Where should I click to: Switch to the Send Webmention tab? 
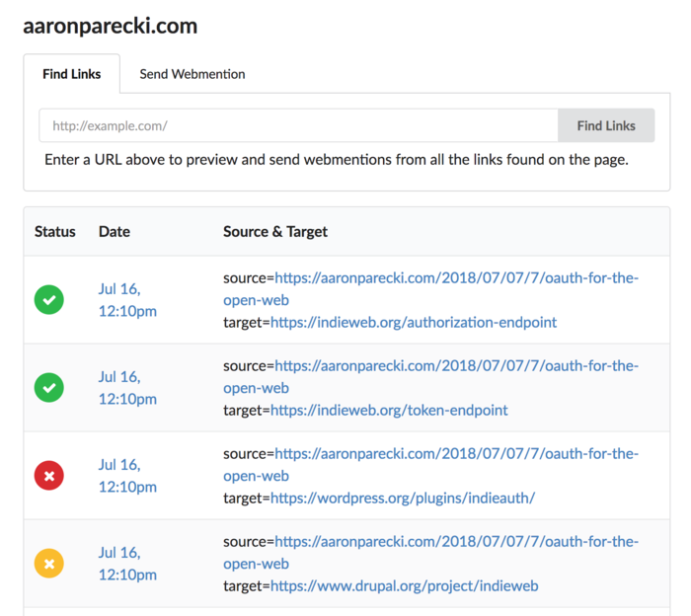click(192, 74)
